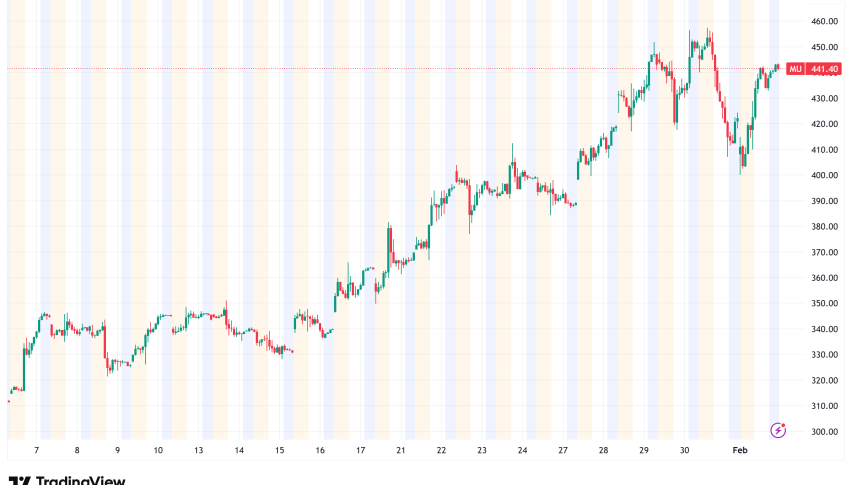
Task: Select the 13 date axis label
Action: [200, 451]
